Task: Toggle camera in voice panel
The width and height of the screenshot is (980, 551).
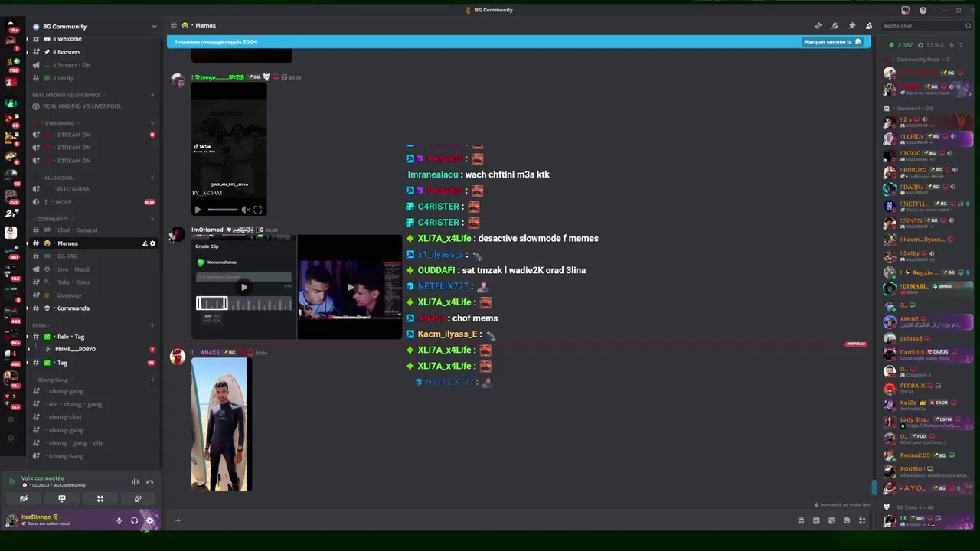Action: click(24, 499)
